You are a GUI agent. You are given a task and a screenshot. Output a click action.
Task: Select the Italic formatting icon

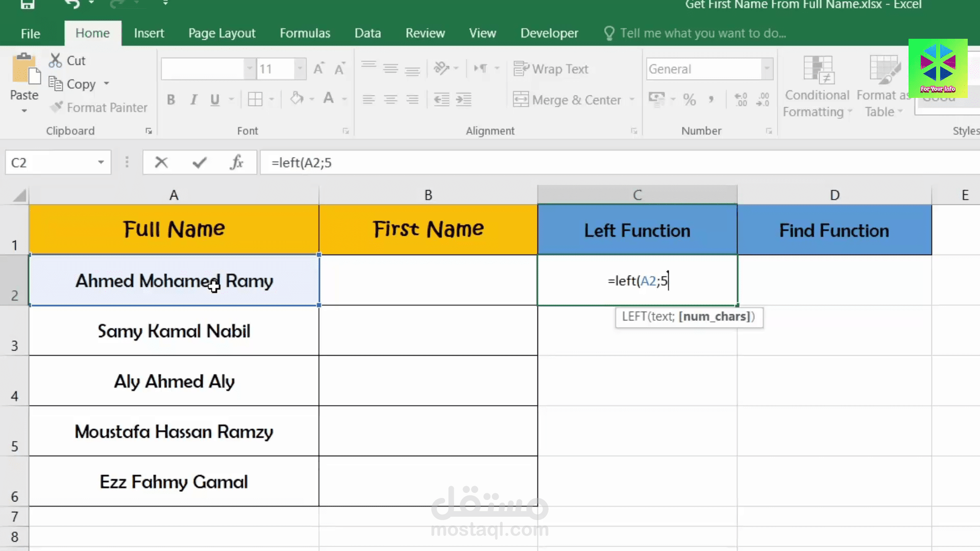(x=193, y=100)
